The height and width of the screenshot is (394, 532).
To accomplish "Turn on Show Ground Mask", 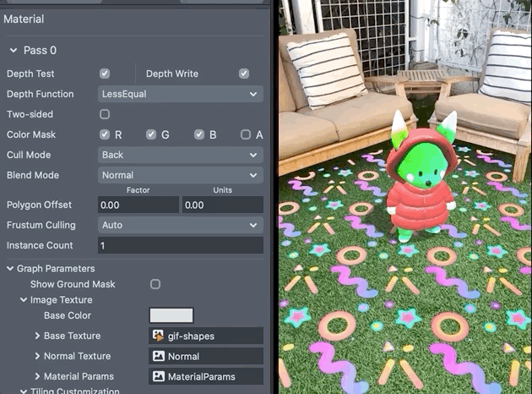I will (155, 284).
